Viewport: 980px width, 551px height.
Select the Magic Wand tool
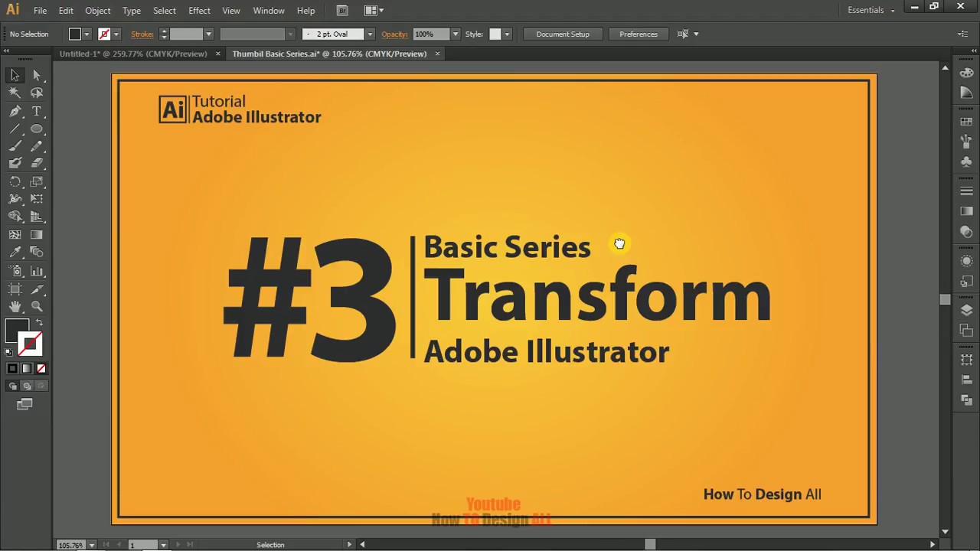(x=15, y=93)
